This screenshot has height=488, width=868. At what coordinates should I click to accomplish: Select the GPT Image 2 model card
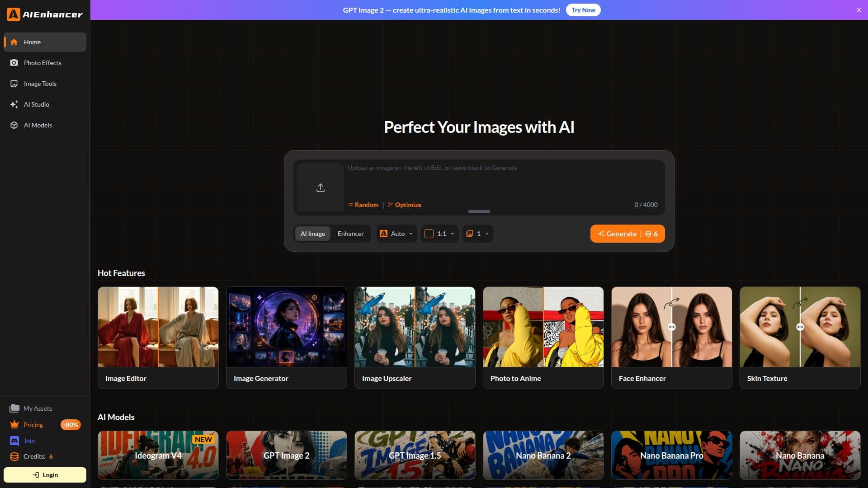[287, 455]
